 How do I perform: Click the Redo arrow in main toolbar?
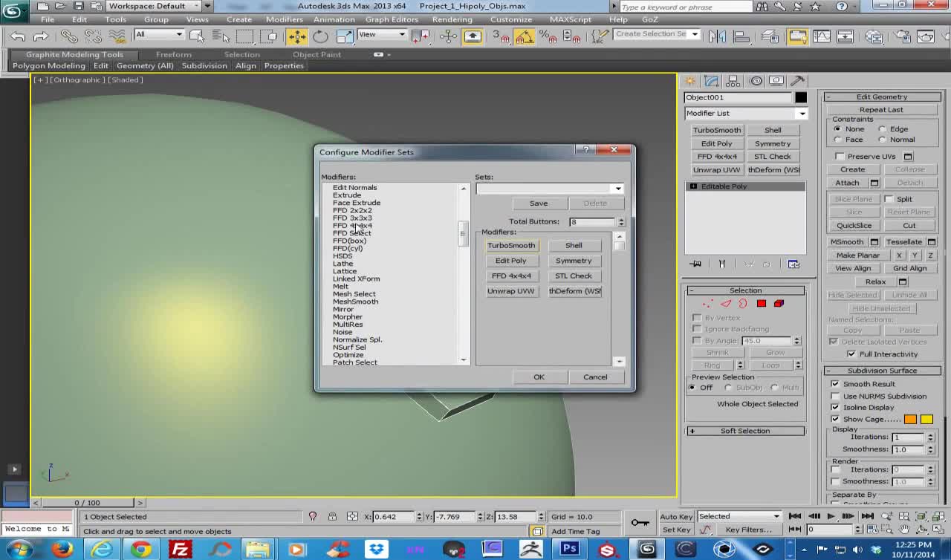(41, 36)
